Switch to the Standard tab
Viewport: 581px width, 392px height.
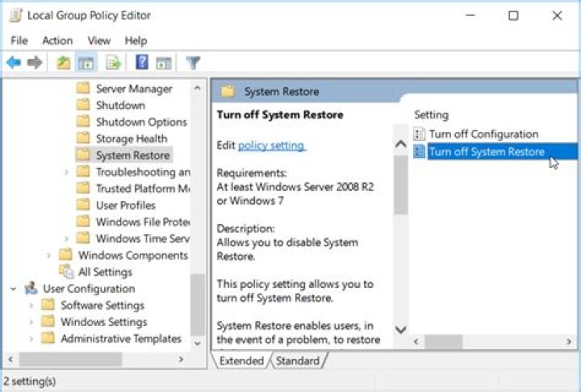tap(298, 361)
